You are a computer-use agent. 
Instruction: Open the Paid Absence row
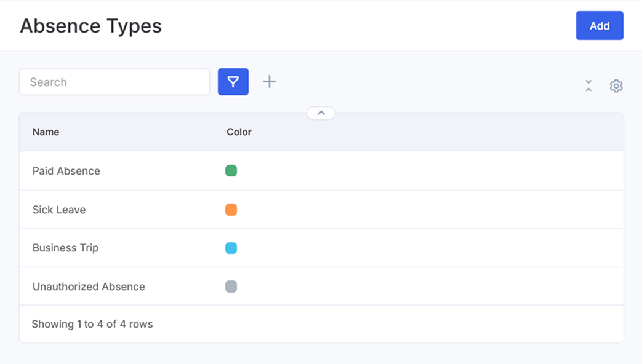tap(66, 171)
